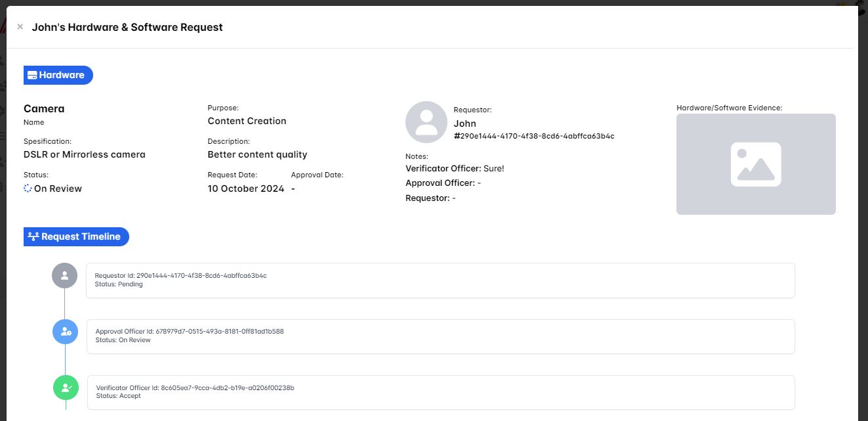Click the Approval Officer On Review card

click(440, 336)
